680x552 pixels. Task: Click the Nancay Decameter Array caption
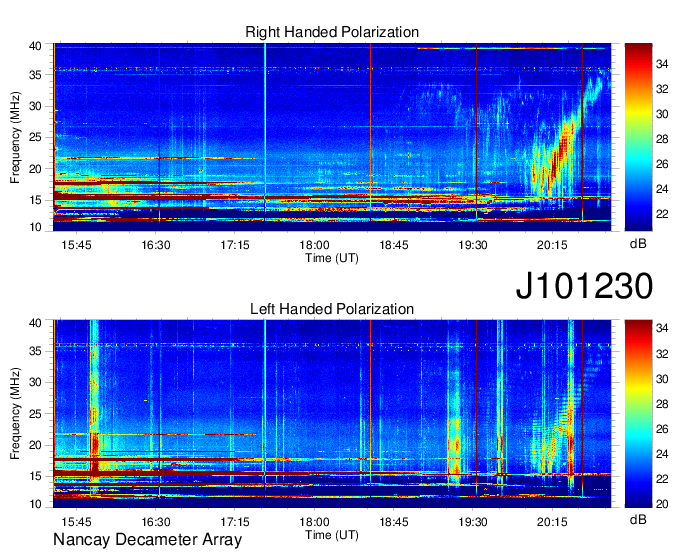click(x=147, y=540)
